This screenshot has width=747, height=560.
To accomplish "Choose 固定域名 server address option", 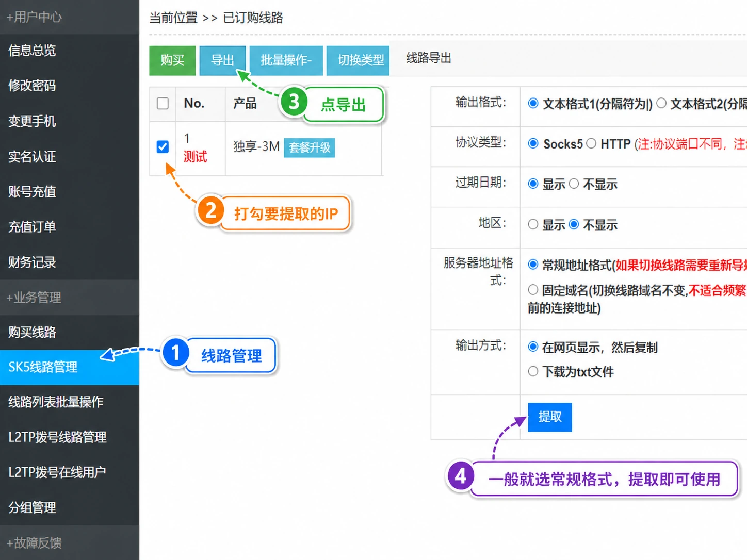I will click(533, 290).
